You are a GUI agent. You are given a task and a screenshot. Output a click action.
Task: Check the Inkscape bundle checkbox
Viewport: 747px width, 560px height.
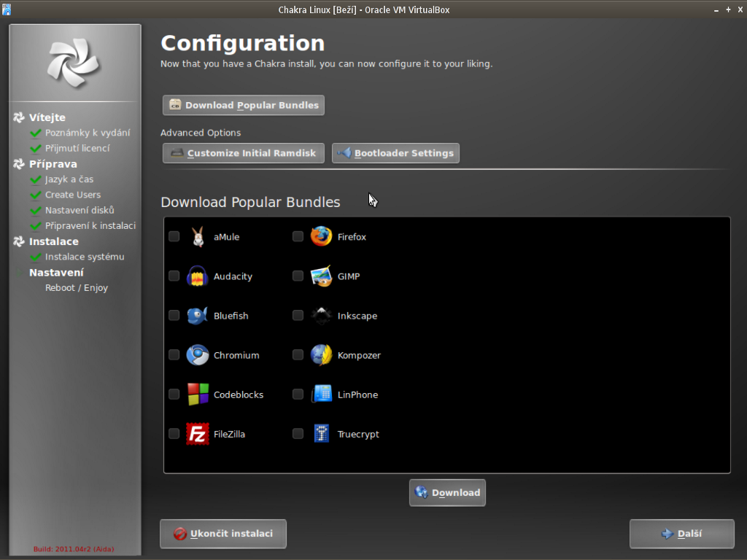coord(298,316)
